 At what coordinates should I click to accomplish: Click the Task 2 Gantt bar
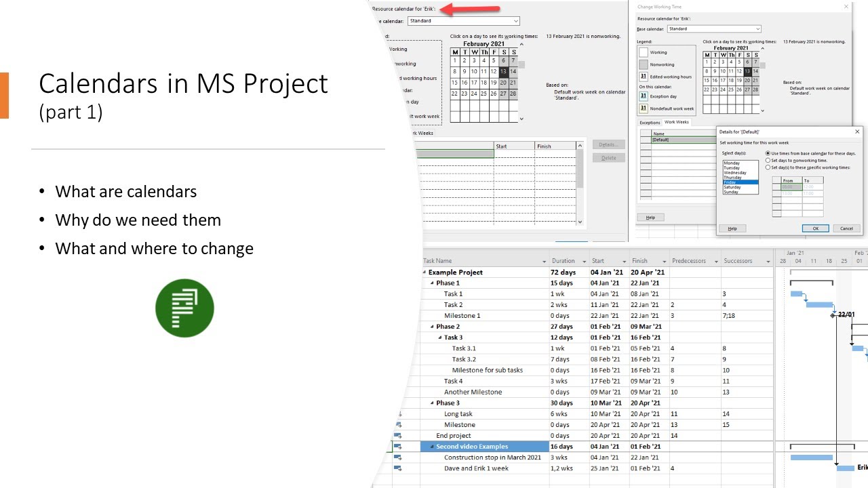pyautogui.click(x=819, y=304)
